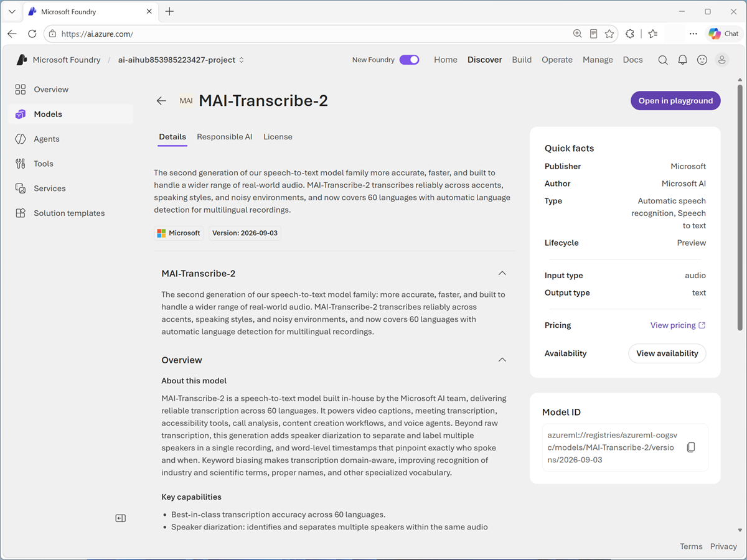Click the browser zoom magnifier icon
The width and height of the screenshot is (747, 560).
578,34
